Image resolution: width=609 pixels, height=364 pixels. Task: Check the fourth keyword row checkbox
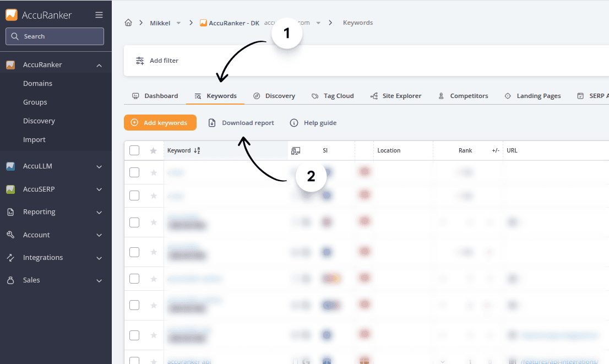pos(134,252)
